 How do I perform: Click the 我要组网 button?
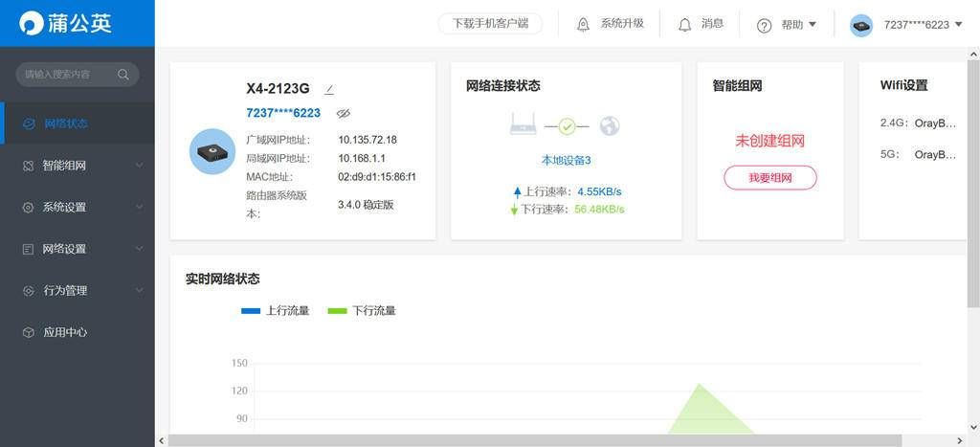click(x=770, y=177)
